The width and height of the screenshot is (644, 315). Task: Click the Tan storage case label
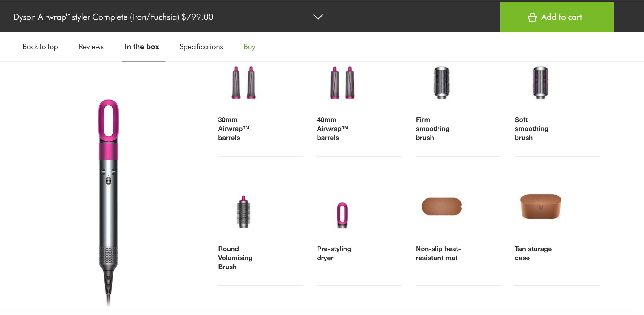coord(533,253)
